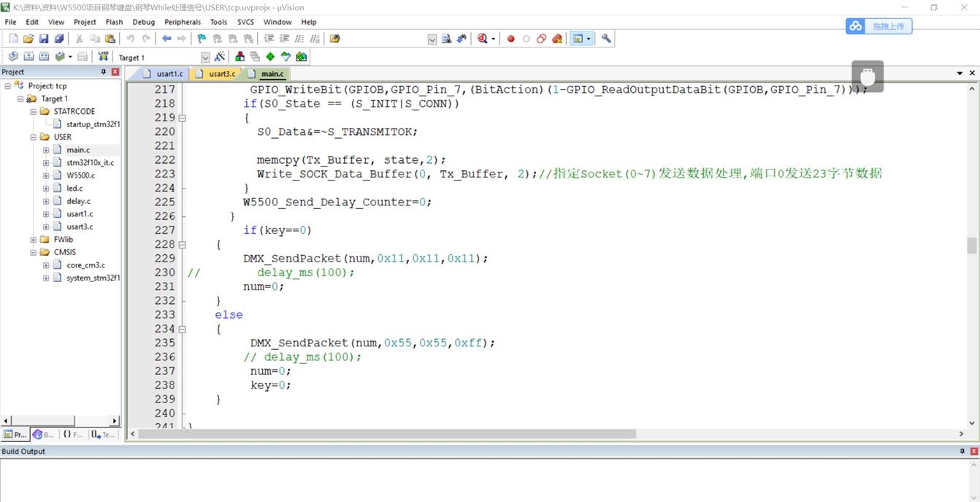This screenshot has height=502, width=980.
Task: Click the editor horizontal scrollbar thumb
Action: 387,434
